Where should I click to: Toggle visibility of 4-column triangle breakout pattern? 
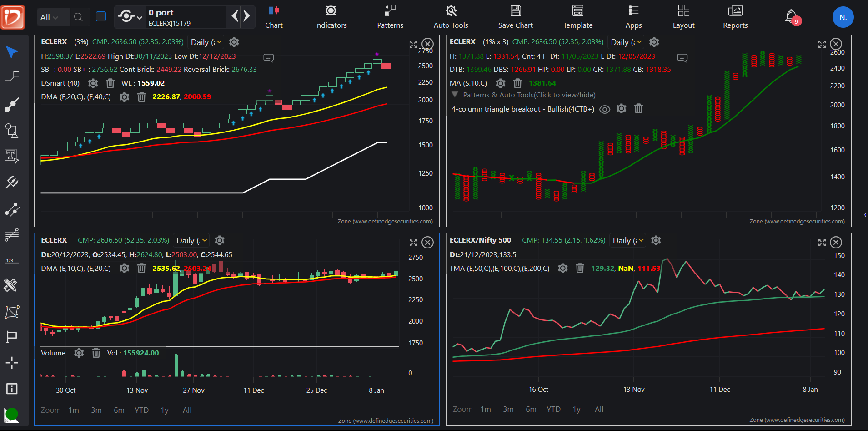[x=604, y=109]
